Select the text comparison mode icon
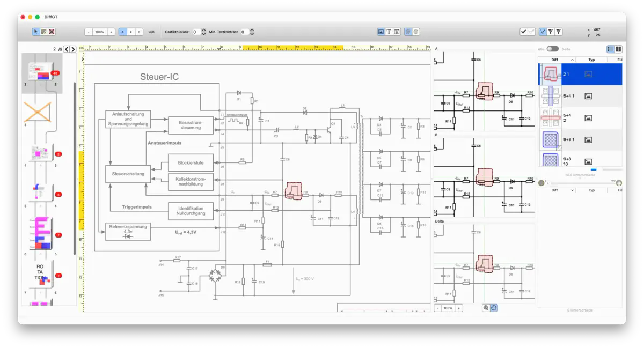This screenshot has width=644, height=348. point(390,32)
